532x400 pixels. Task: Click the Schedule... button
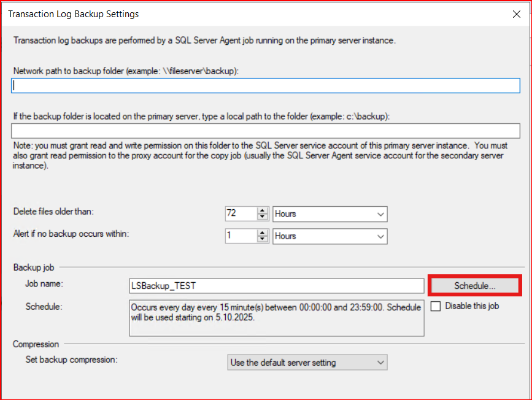pos(474,285)
